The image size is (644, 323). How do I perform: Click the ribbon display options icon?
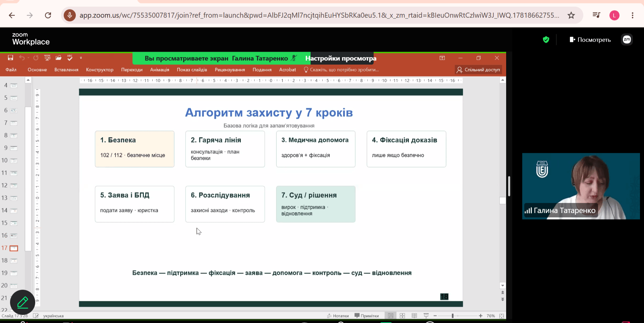coord(442,58)
